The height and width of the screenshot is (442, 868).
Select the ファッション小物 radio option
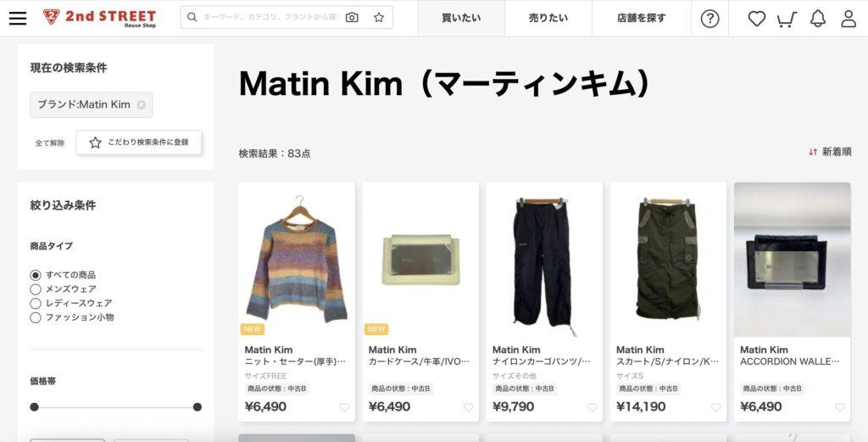(x=36, y=317)
